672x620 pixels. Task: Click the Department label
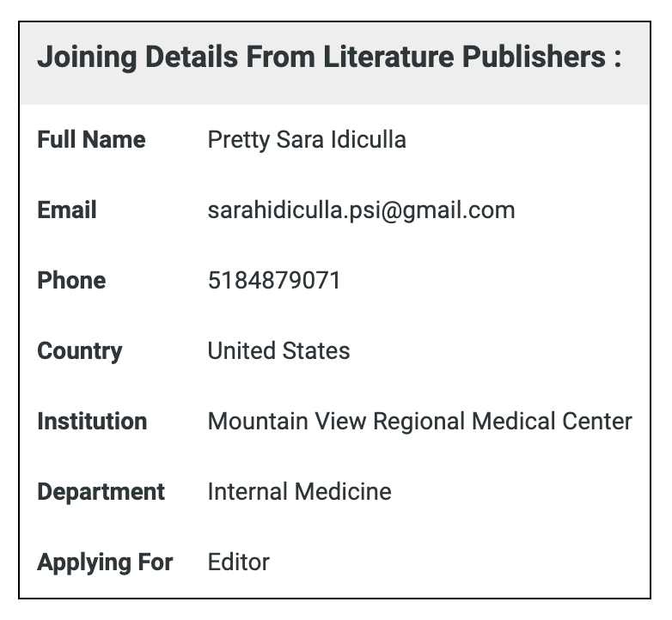101,492
